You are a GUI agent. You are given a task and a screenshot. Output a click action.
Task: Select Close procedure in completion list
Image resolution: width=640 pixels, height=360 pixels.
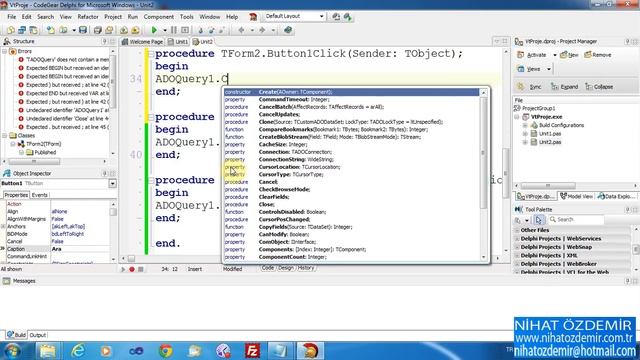coord(351,204)
